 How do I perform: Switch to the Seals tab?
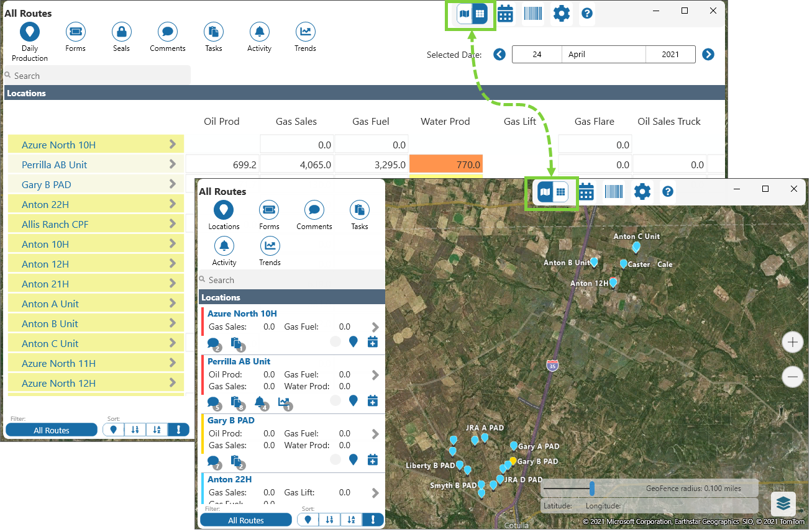121,37
